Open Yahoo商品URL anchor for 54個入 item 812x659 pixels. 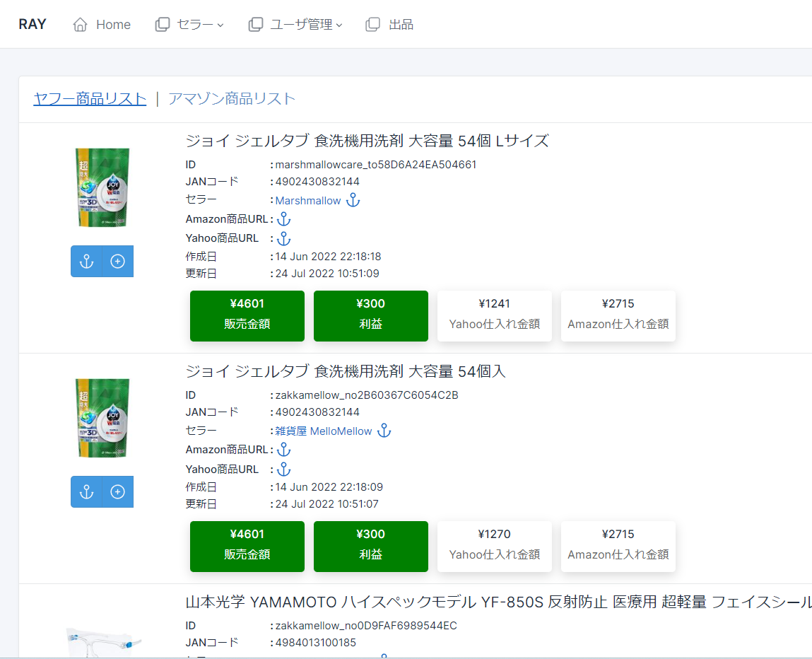284,469
